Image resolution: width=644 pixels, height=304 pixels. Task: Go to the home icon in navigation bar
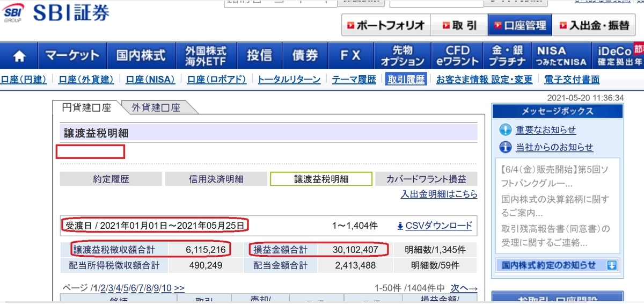[19, 56]
